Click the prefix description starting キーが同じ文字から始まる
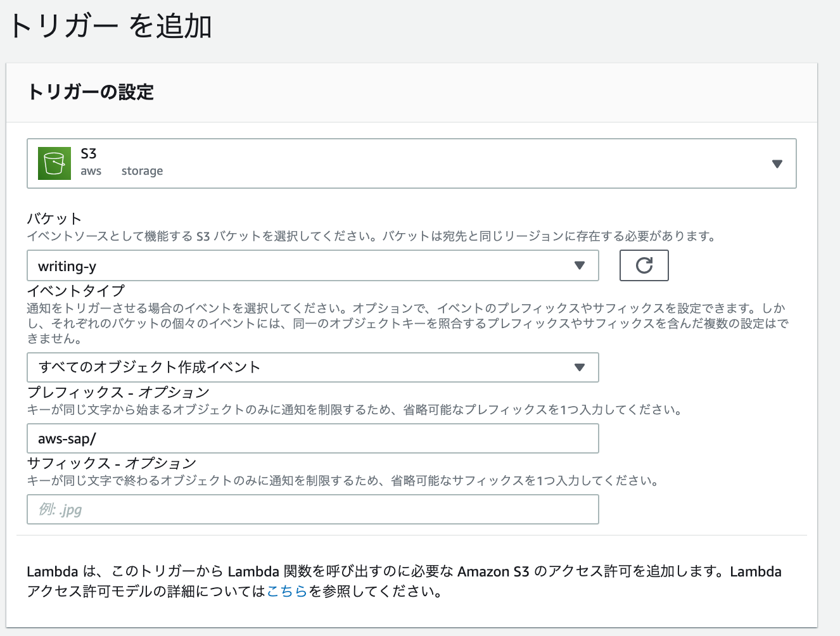Screen dimensions: 840x636 [x=354, y=410]
